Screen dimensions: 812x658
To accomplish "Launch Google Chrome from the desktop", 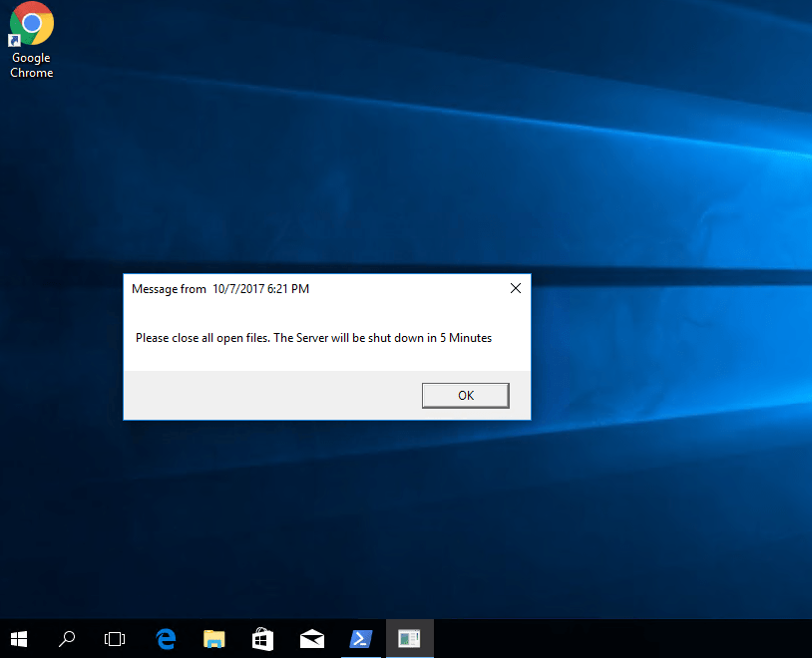I will click(x=30, y=22).
